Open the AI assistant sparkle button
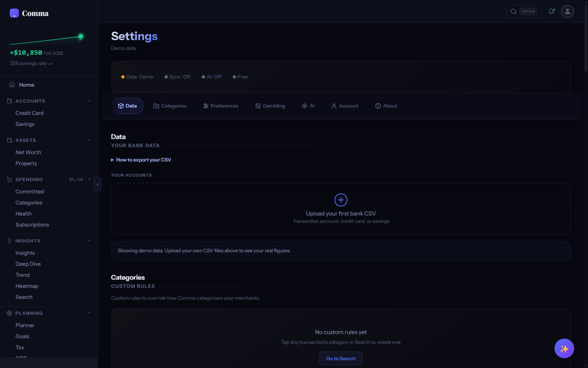The image size is (588, 368). (x=564, y=348)
